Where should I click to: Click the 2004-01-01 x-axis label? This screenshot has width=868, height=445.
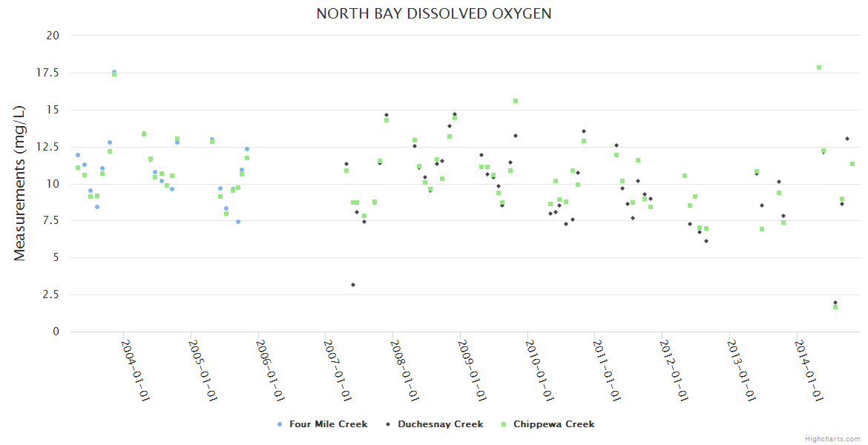[137, 369]
